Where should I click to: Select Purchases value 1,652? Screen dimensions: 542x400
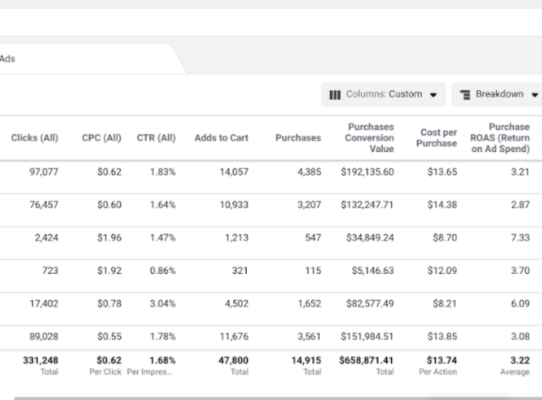310,304
